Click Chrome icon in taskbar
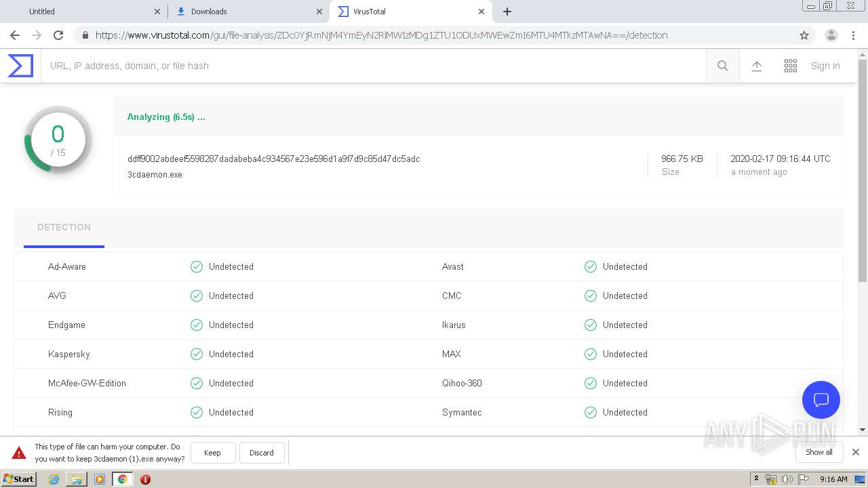This screenshot has width=868, height=488. pyautogui.click(x=123, y=479)
